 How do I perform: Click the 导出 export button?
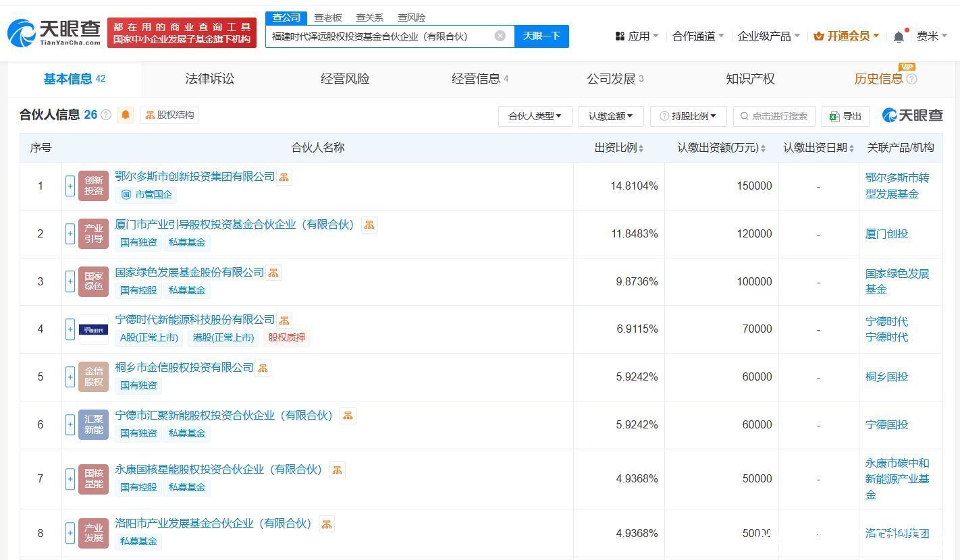pos(845,116)
